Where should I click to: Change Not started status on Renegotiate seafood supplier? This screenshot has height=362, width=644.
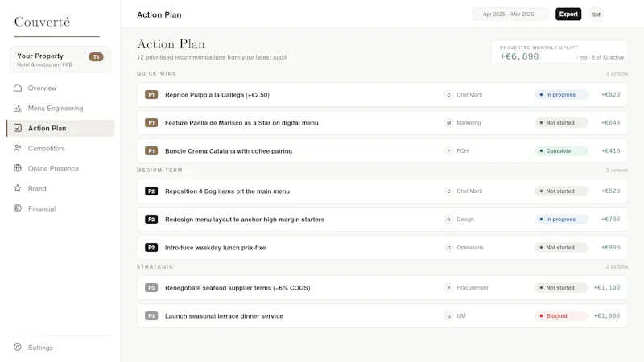point(561,288)
